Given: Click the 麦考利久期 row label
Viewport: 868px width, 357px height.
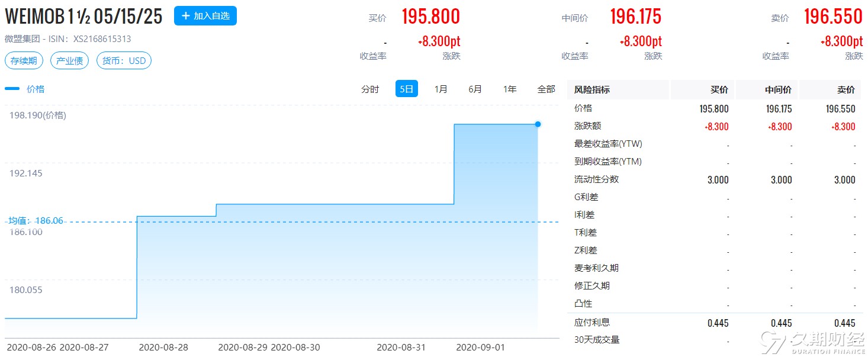Looking at the screenshot, I should pyautogui.click(x=596, y=268).
